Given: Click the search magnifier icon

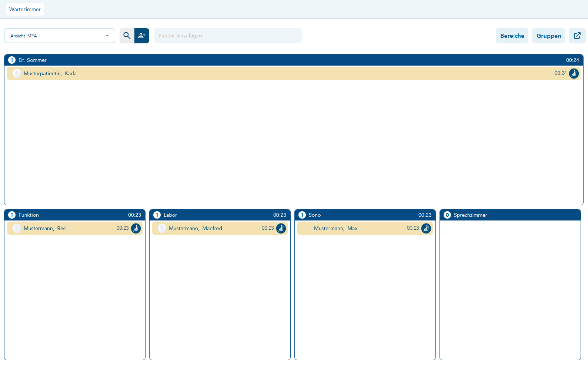Looking at the screenshot, I should click(127, 36).
